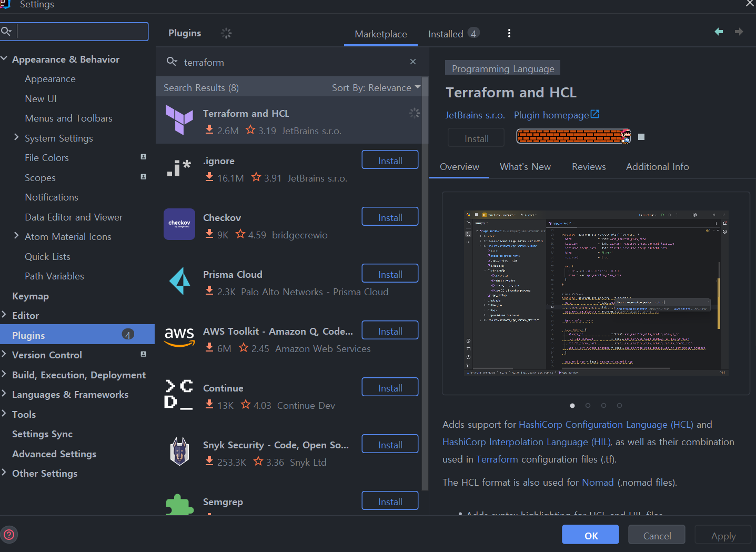This screenshot has height=552, width=756.
Task: Click the external link icon beside Plugin homepage
Action: click(595, 114)
